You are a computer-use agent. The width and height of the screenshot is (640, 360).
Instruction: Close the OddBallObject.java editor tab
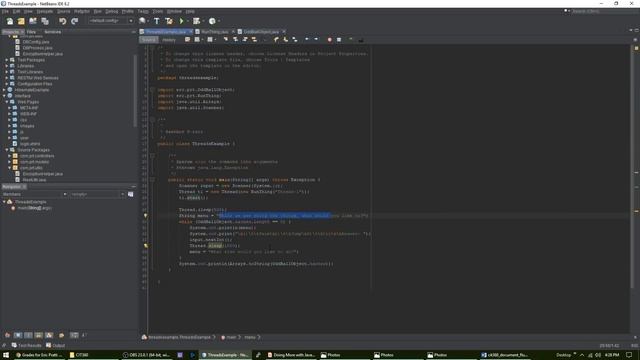click(x=284, y=31)
